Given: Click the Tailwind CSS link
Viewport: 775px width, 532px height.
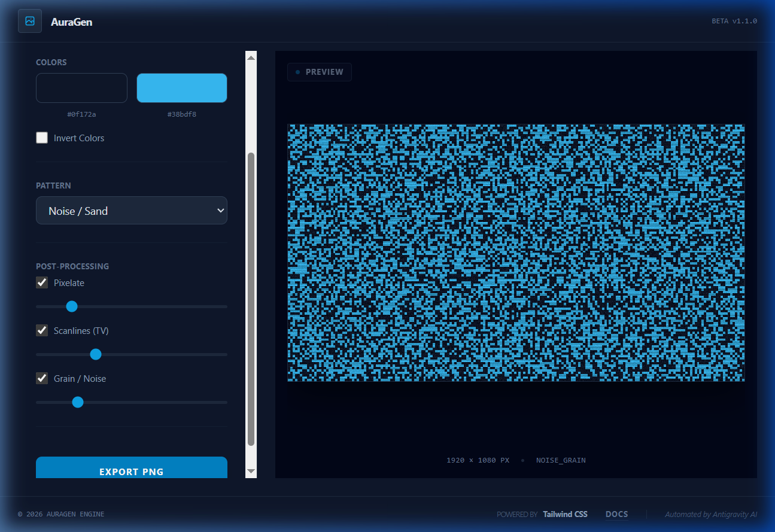Looking at the screenshot, I should 565,514.
